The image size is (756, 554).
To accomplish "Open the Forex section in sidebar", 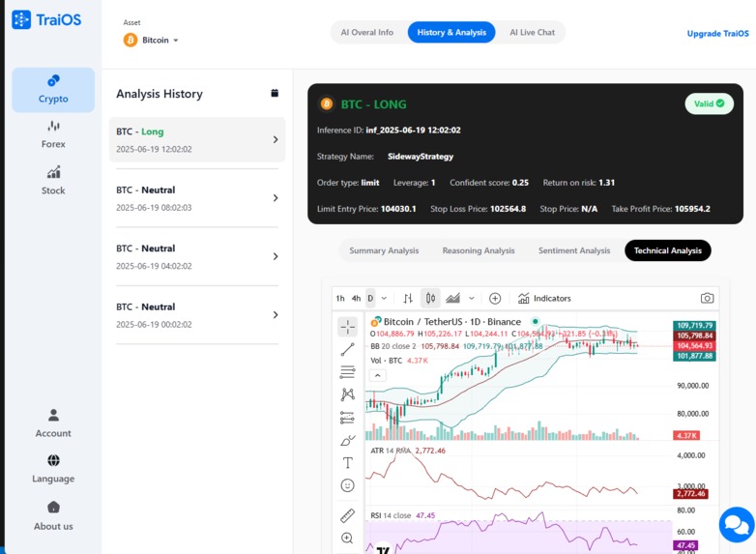I will pos(53,134).
